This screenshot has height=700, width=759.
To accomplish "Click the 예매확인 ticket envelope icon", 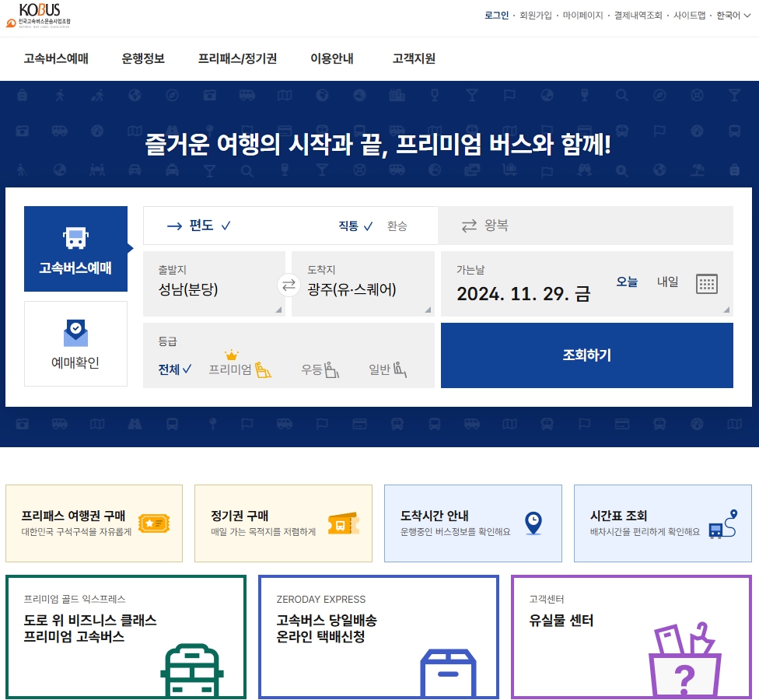I will point(75,333).
